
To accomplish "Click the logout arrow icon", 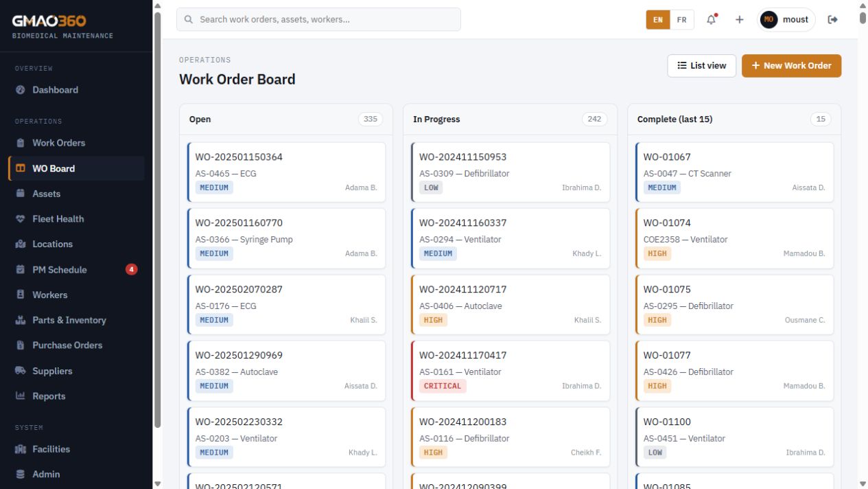I will tap(833, 19).
